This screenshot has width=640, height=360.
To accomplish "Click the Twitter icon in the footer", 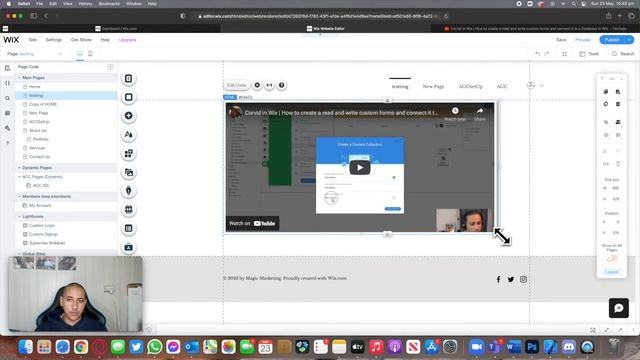I will [511, 279].
